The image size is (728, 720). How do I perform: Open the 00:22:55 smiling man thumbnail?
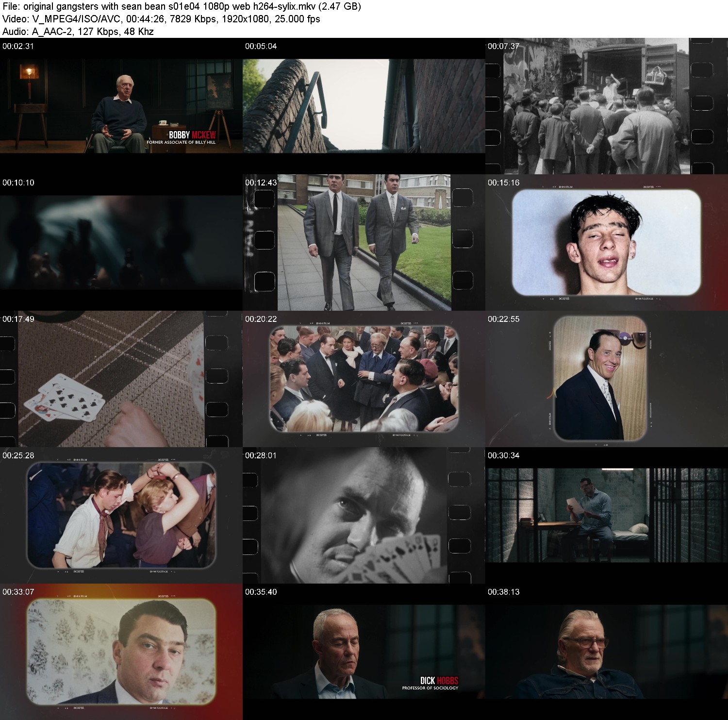(x=607, y=379)
